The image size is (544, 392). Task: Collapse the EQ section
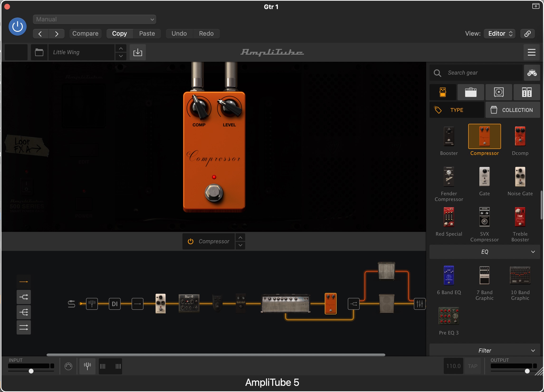[x=485, y=252]
